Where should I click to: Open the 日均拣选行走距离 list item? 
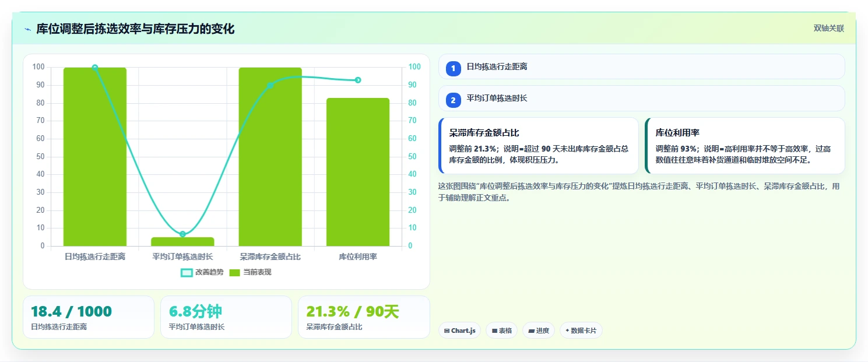[641, 66]
